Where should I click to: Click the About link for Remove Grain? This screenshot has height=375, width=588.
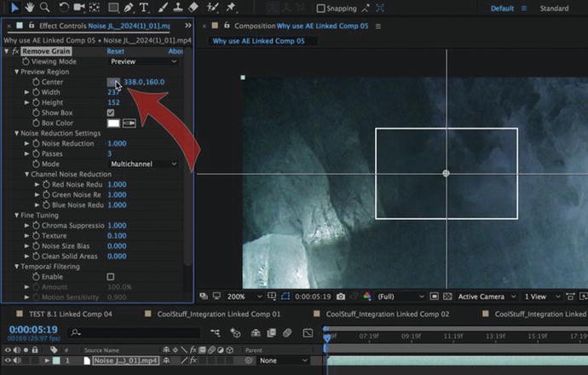click(x=176, y=51)
